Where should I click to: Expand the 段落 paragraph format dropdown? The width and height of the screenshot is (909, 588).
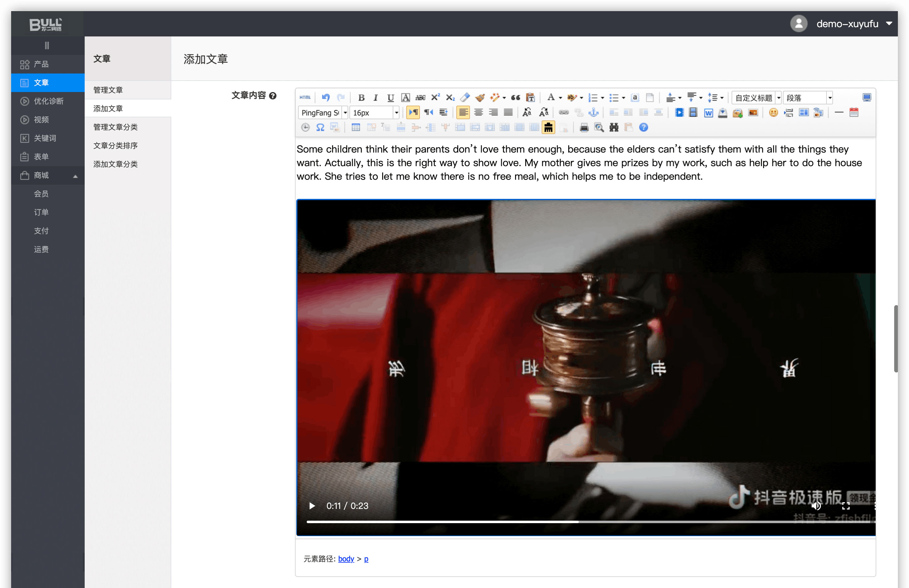click(x=830, y=98)
